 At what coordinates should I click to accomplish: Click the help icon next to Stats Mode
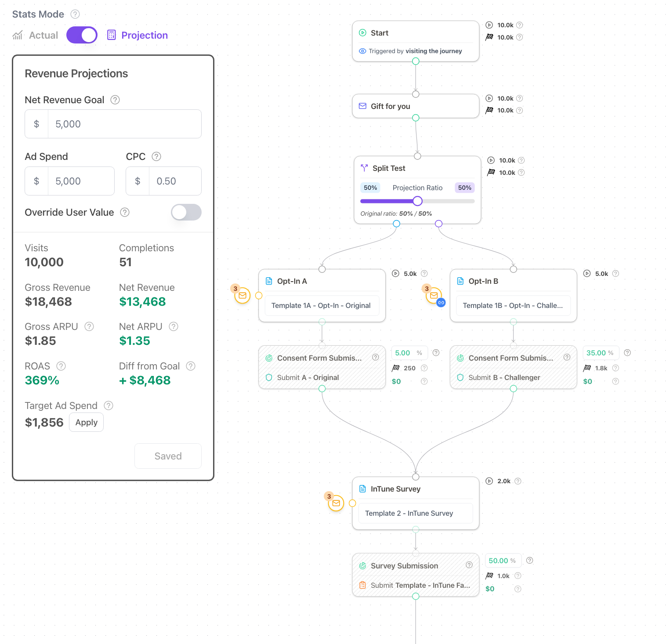click(75, 14)
